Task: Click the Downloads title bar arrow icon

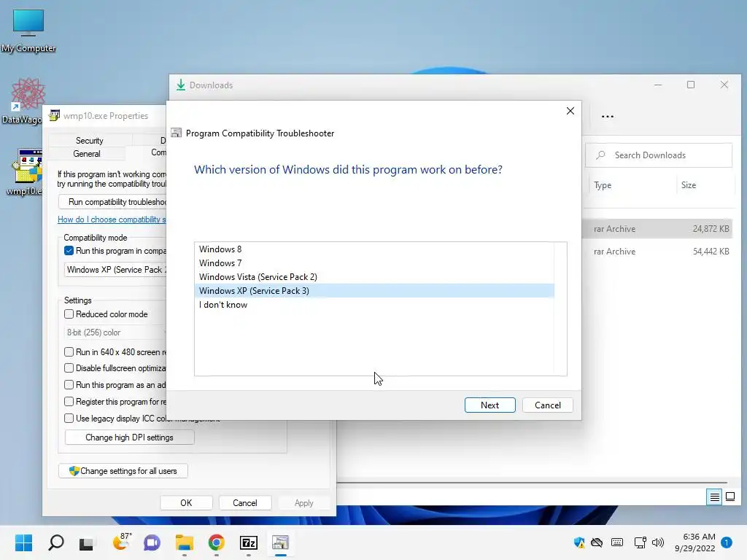Action: coord(181,85)
